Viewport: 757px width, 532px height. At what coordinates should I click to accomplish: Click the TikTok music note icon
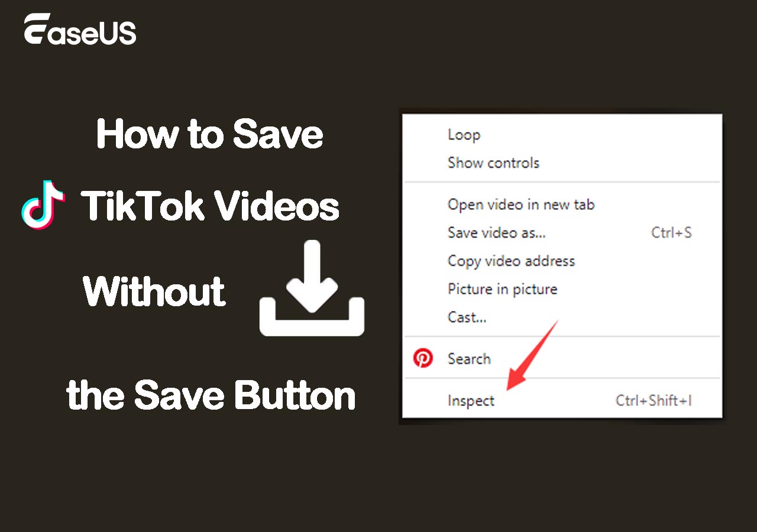[43, 205]
